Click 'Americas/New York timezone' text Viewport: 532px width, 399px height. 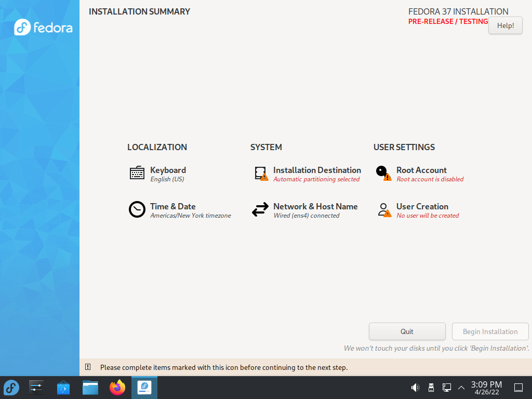click(x=190, y=216)
